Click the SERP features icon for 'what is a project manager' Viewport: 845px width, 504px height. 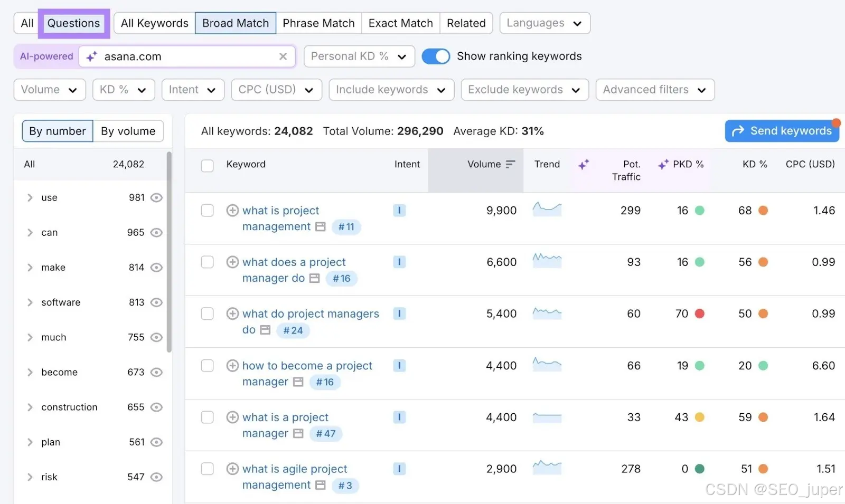(x=298, y=433)
